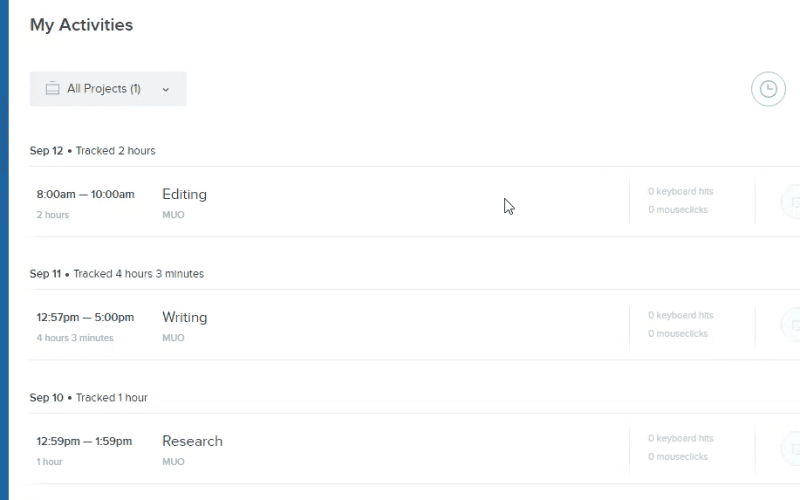The image size is (800, 500).
Task: Select the MUO project label under Editing
Action: 173,215
